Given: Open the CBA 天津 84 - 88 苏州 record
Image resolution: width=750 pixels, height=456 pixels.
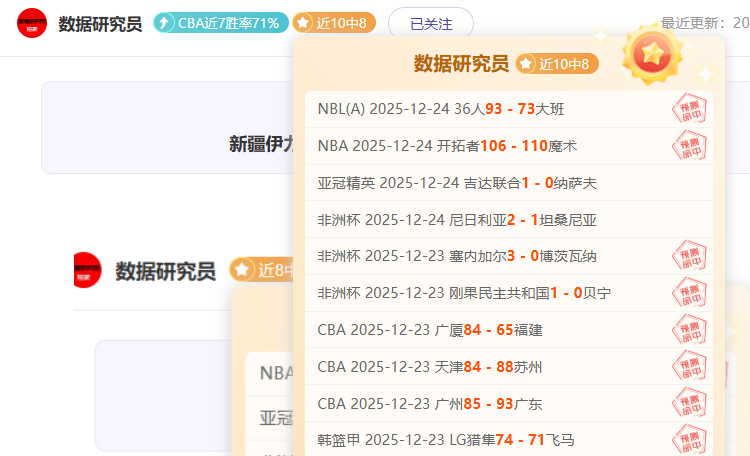Looking at the screenshot, I should [x=430, y=367].
